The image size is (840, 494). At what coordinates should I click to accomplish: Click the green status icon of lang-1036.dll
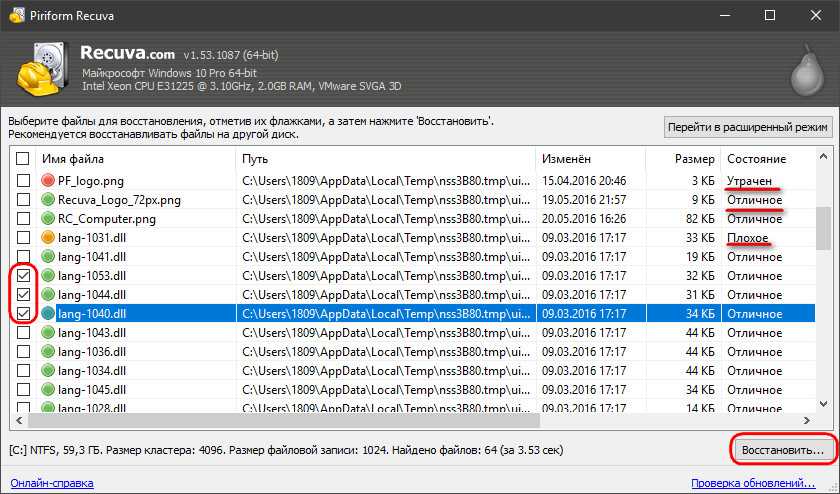click(x=48, y=352)
